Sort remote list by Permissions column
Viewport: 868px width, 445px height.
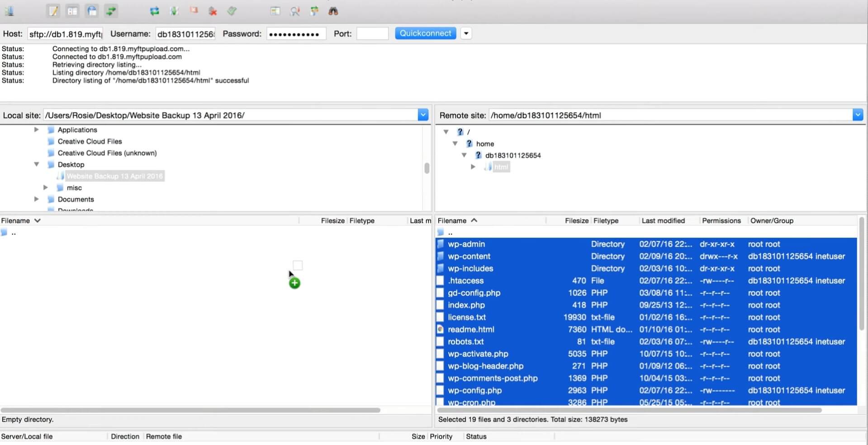(x=722, y=220)
